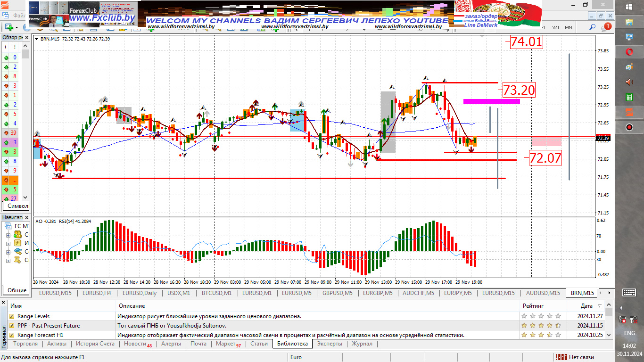Select the Range Levels library row
This screenshot has width=644, height=362.
(306, 316)
